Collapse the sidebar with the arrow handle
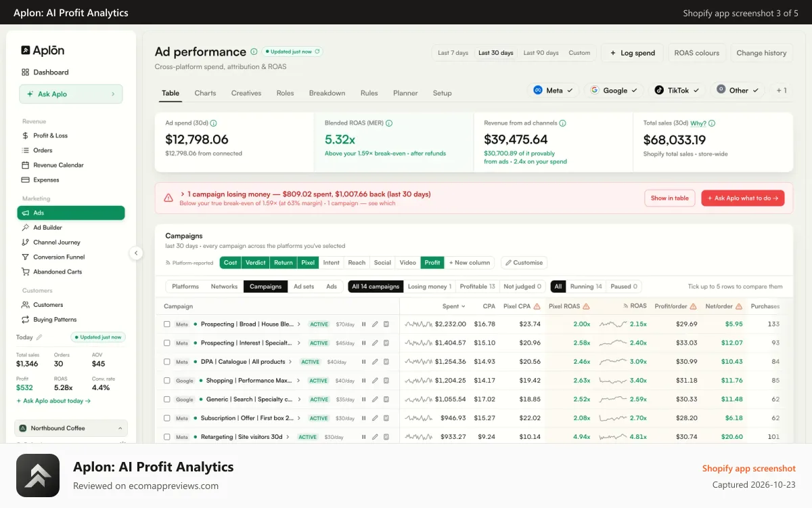This screenshot has width=812, height=508. (x=136, y=253)
